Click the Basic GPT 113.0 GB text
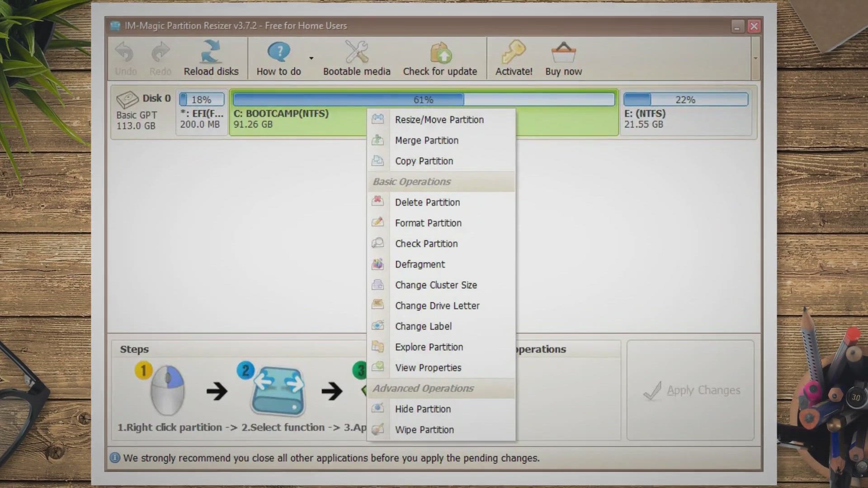This screenshot has width=868, height=488. tap(137, 121)
